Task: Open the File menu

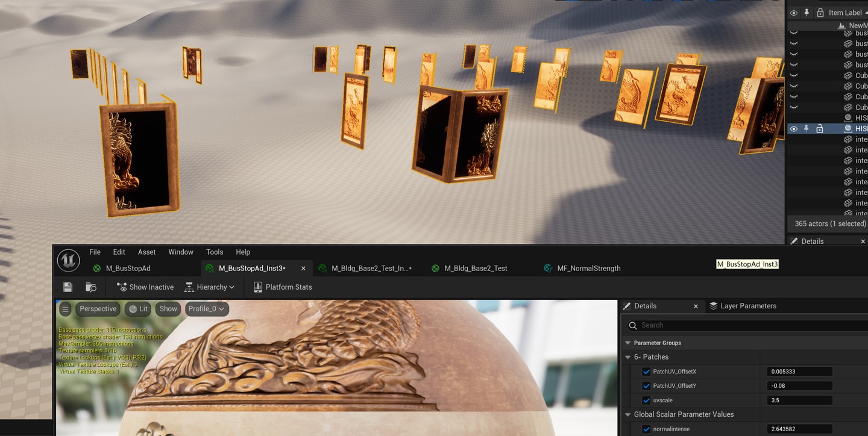Action: 95,252
